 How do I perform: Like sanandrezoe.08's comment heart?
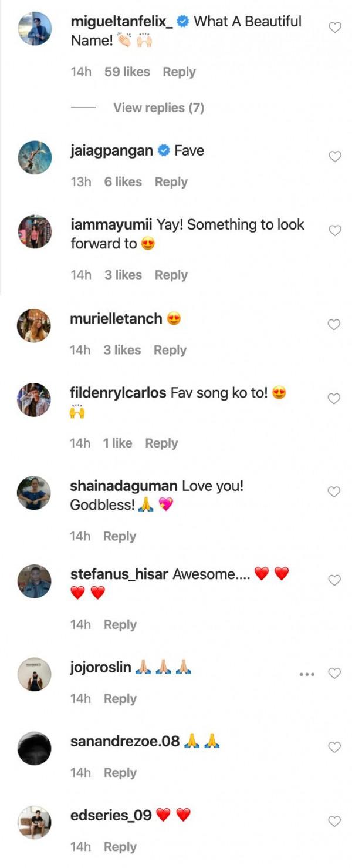pyautogui.click(x=334, y=748)
